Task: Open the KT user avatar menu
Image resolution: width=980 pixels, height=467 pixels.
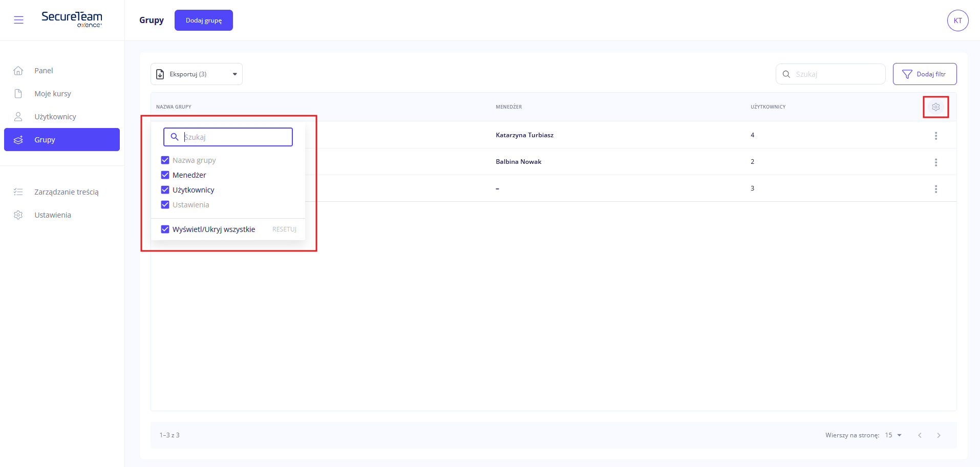Action: point(957,20)
